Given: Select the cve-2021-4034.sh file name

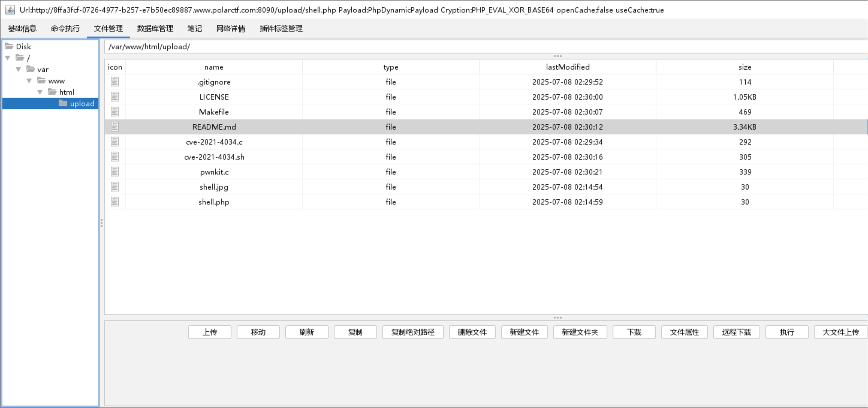Looking at the screenshot, I should [x=214, y=157].
